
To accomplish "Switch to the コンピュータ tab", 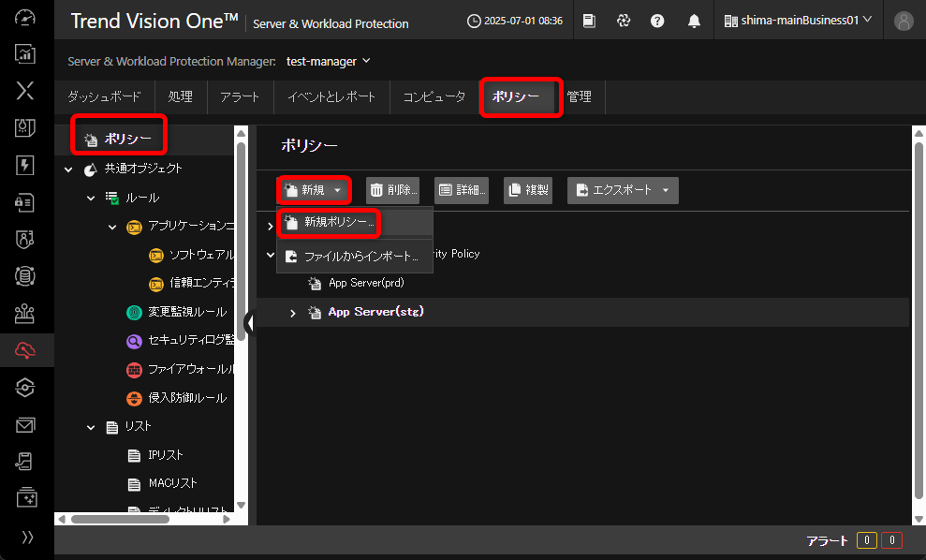I will pyautogui.click(x=434, y=96).
